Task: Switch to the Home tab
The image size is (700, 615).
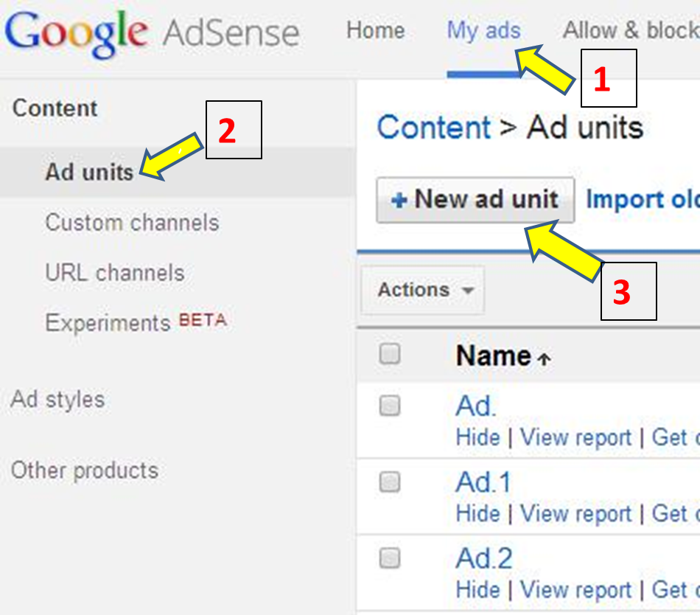Action: click(376, 31)
